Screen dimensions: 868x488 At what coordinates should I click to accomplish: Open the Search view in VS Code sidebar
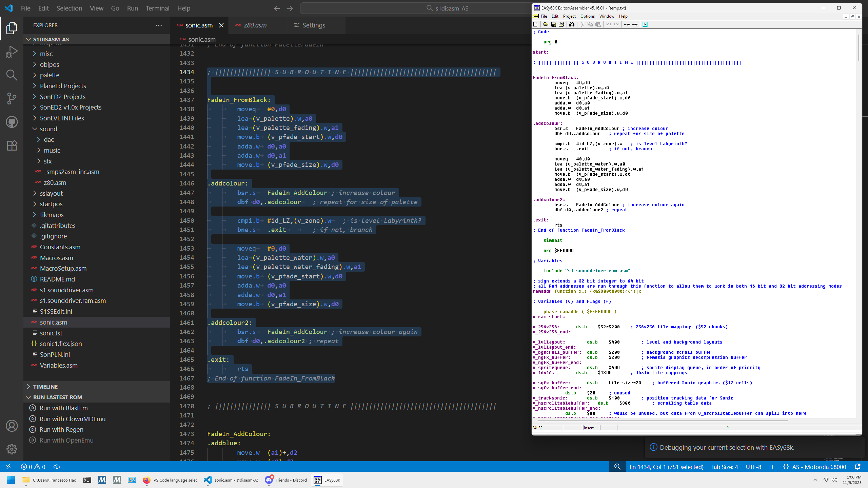(11, 75)
